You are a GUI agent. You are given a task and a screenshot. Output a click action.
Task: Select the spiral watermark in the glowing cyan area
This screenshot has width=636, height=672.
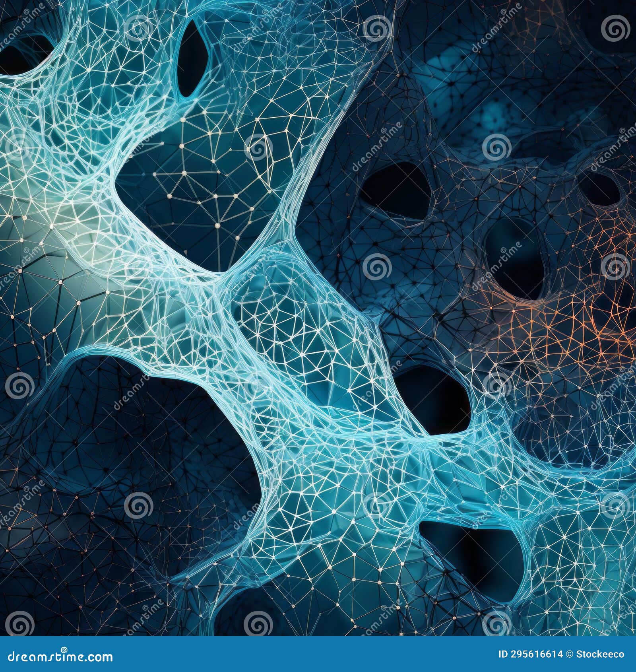pyautogui.click(x=27, y=250)
